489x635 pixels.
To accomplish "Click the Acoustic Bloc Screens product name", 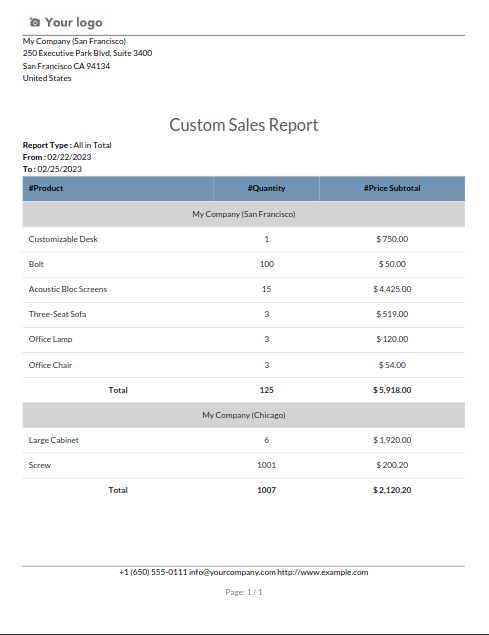I will click(68, 289).
